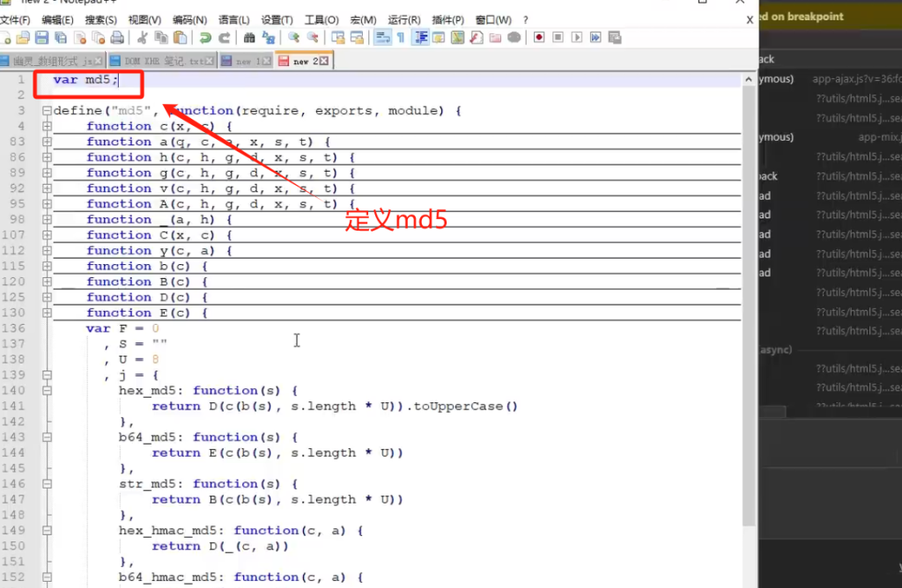Close current document with menu-bar X
Image resolution: width=902 pixels, height=588 pixels.
(x=750, y=20)
